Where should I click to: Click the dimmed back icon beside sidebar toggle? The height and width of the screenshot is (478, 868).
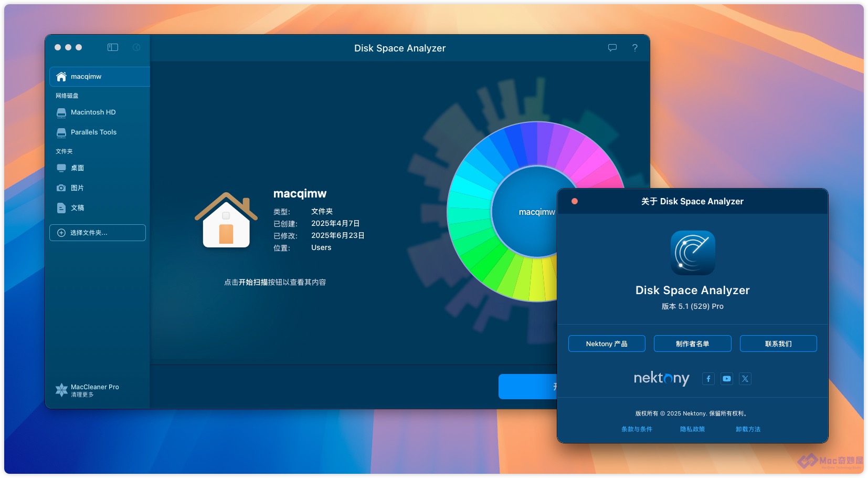[x=136, y=47]
